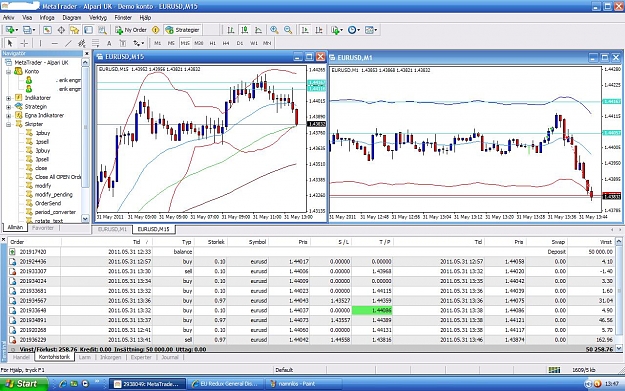This screenshot has height=391, width=625.
Task: Select the horizontal line drawing tool
Action: click(55, 43)
